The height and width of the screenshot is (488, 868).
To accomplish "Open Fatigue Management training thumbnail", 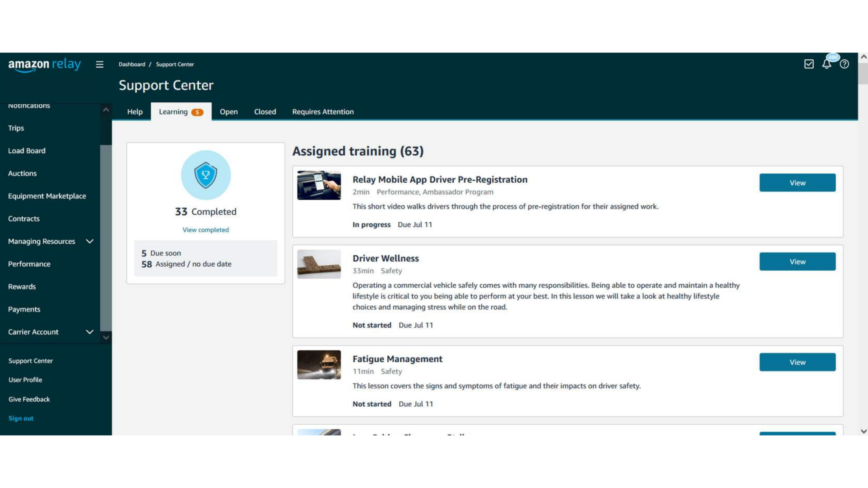I will [319, 365].
